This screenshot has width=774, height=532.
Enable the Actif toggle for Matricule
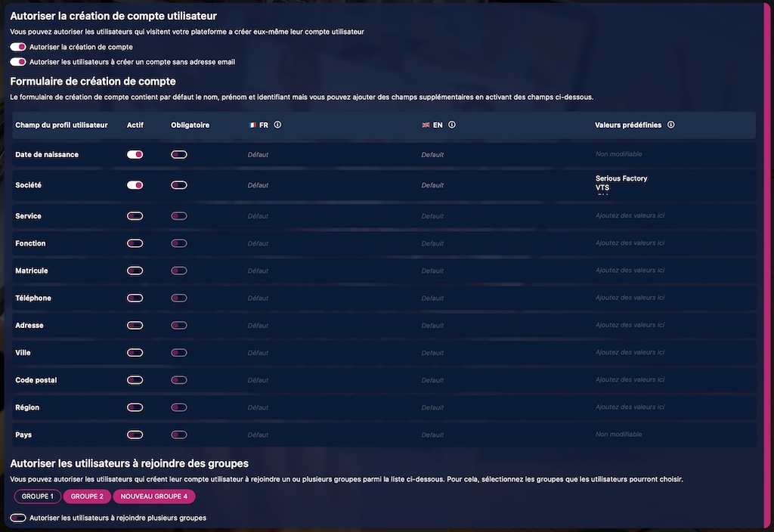tap(135, 270)
